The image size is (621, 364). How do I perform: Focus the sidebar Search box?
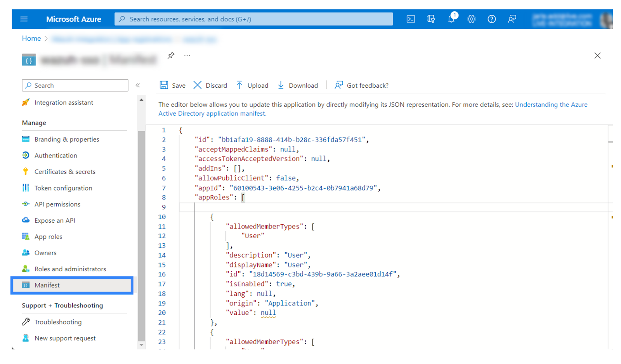[x=75, y=85]
